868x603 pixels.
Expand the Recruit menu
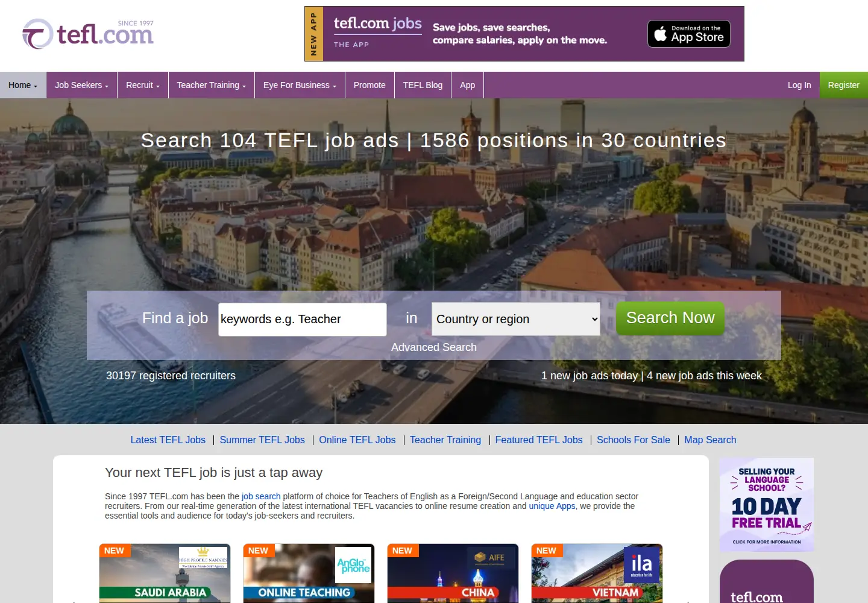click(143, 85)
